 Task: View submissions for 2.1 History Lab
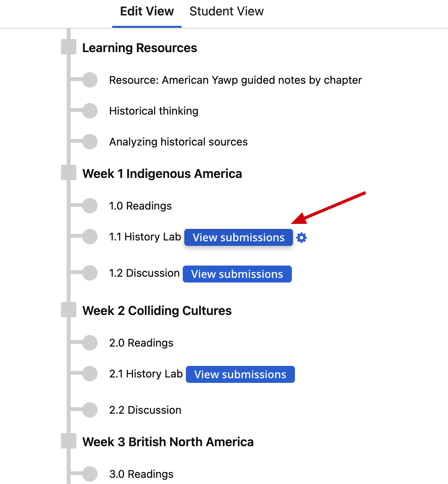(240, 374)
